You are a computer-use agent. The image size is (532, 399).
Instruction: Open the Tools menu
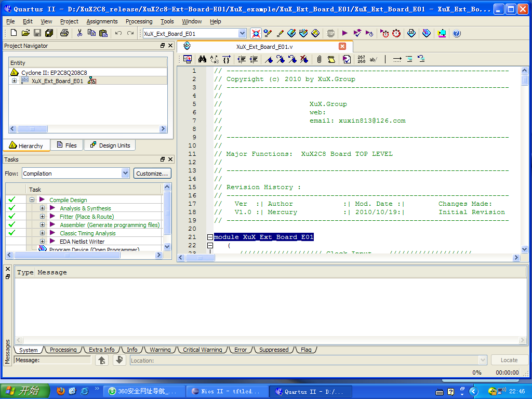[167, 21]
